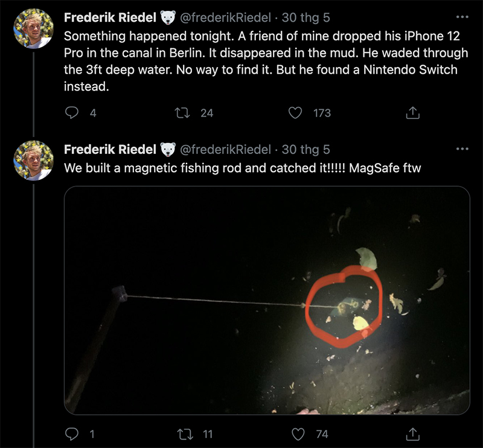Share the magnetic fishing rod tweet
483x448 pixels.
(413, 434)
